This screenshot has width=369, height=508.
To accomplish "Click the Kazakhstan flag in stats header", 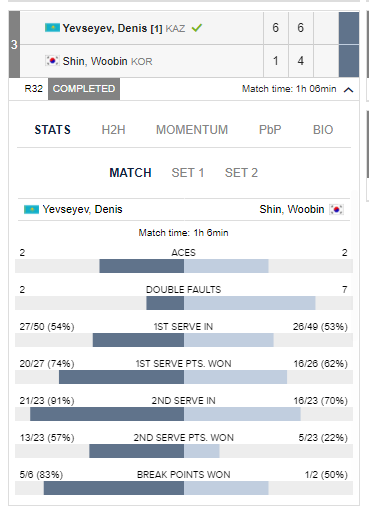I will tap(32, 209).
